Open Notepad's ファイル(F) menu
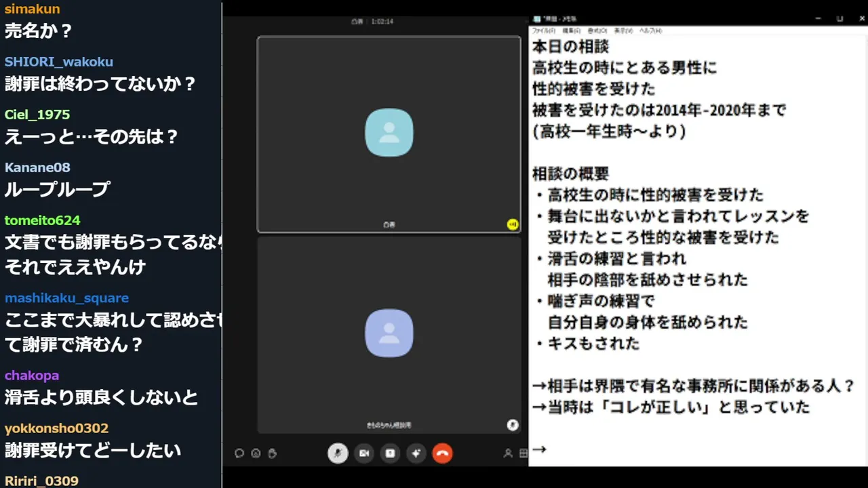868x488 pixels. click(544, 30)
